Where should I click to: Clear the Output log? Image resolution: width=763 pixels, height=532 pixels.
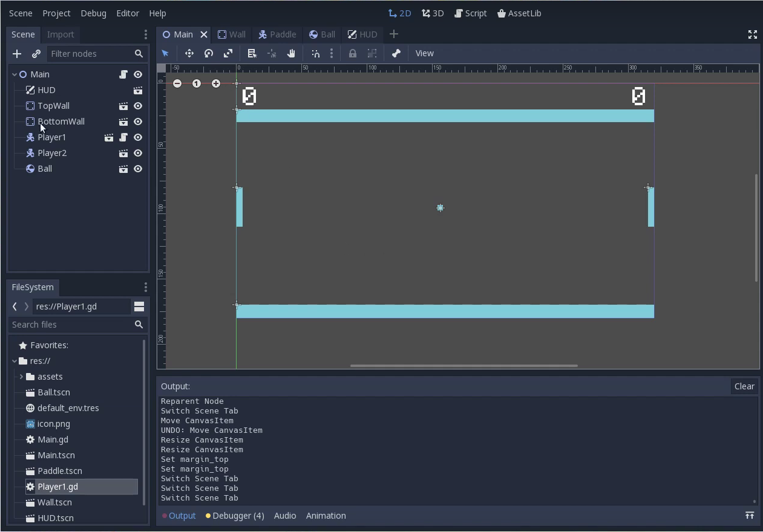tap(744, 386)
